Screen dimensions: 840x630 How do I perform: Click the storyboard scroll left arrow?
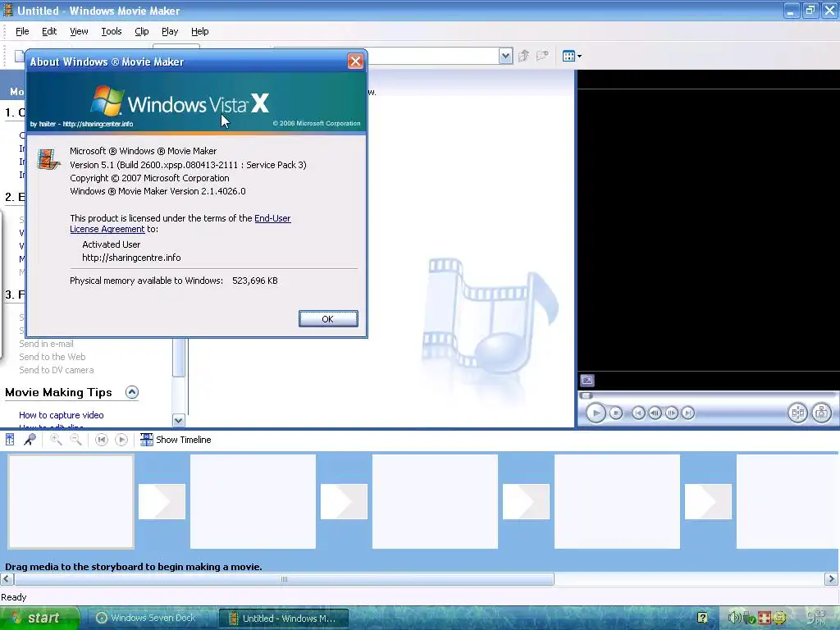pos(7,579)
